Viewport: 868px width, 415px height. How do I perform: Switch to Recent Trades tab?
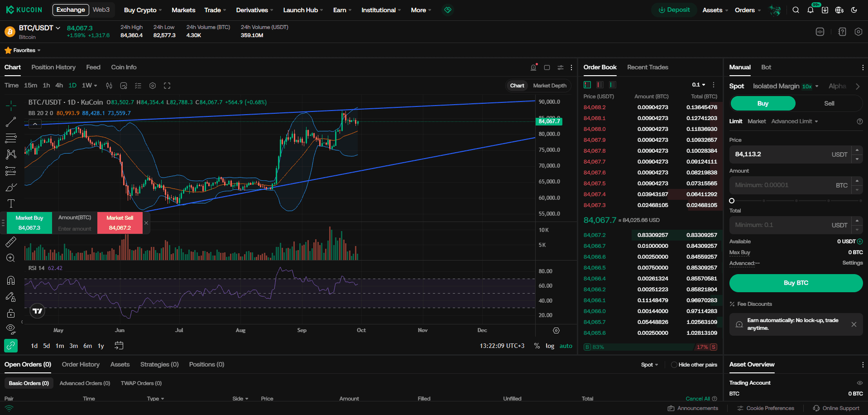647,67
